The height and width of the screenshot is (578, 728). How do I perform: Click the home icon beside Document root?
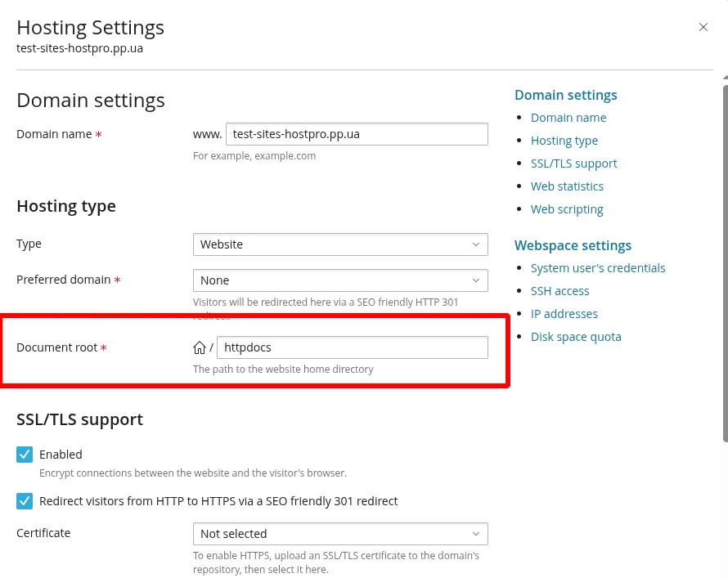point(199,347)
